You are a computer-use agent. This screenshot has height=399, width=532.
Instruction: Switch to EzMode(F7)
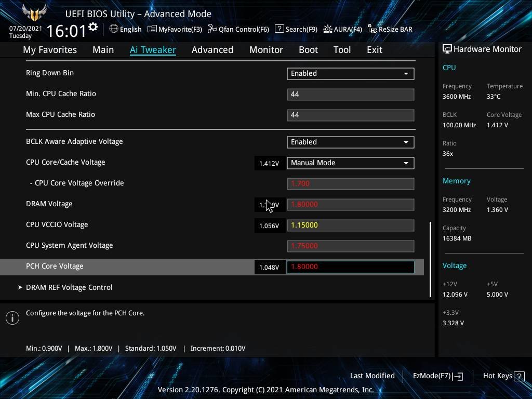pos(437,376)
